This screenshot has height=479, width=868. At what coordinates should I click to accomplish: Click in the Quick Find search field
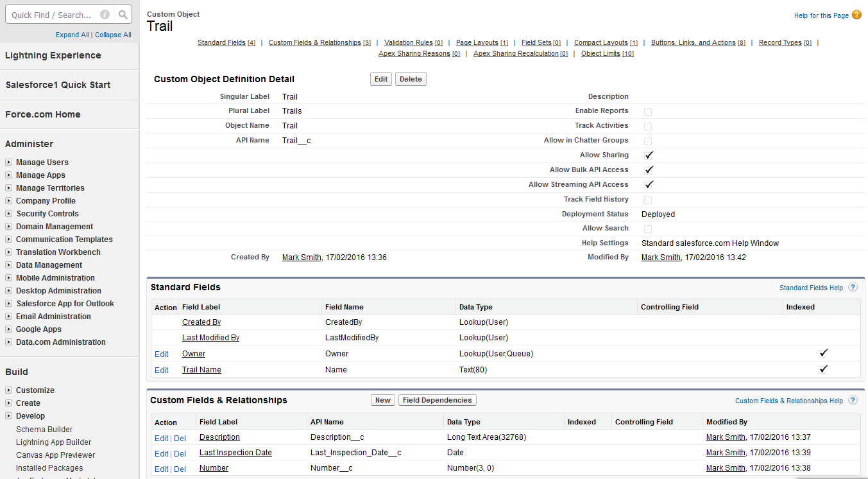click(51, 15)
